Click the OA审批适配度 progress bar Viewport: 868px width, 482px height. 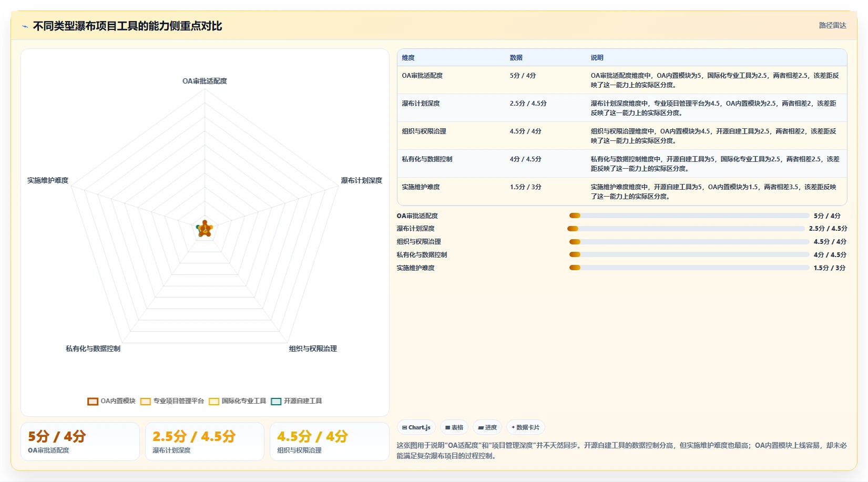(x=689, y=216)
